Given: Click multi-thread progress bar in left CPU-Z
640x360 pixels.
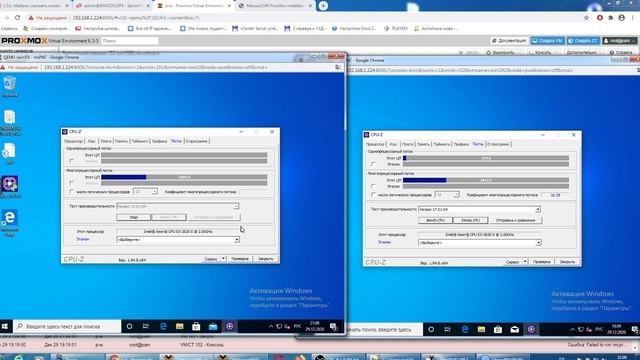Looking at the screenshot, I should click(184, 177).
